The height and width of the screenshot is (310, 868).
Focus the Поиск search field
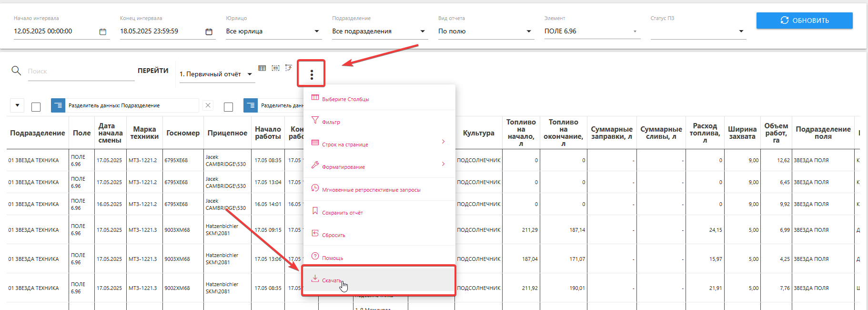click(x=80, y=72)
